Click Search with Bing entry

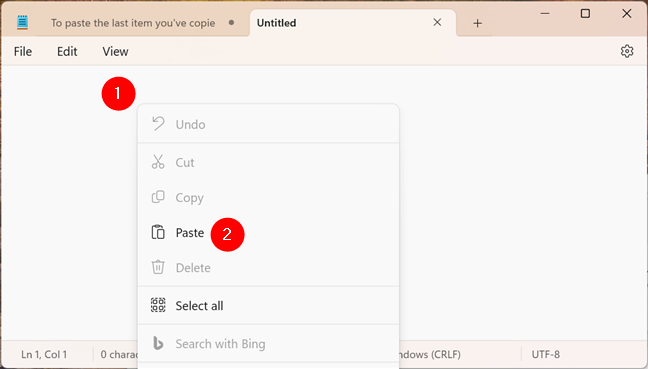(x=268, y=344)
